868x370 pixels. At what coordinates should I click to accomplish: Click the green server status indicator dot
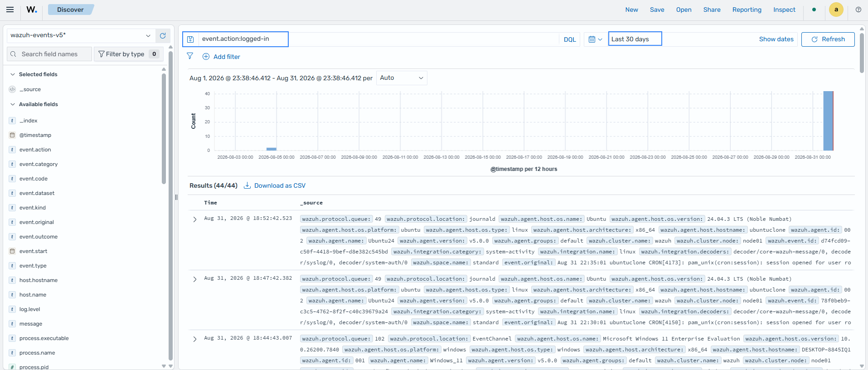point(814,10)
